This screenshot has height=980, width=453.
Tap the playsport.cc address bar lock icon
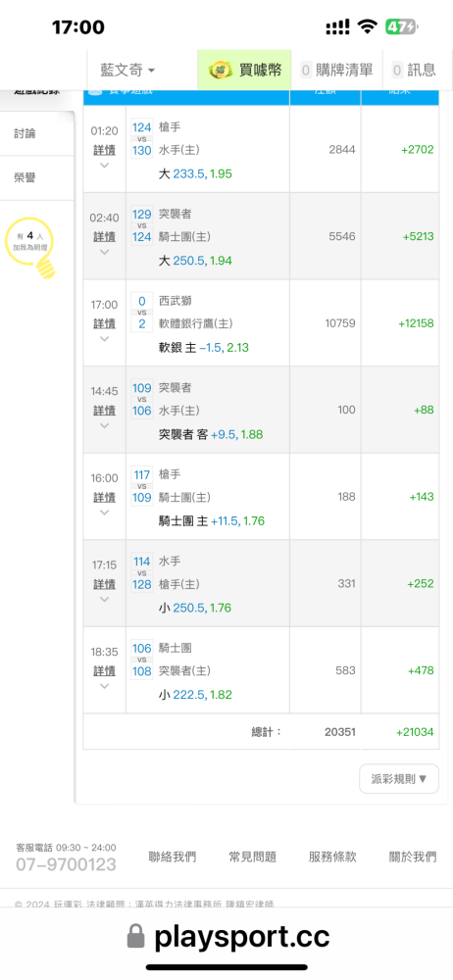(x=135, y=937)
